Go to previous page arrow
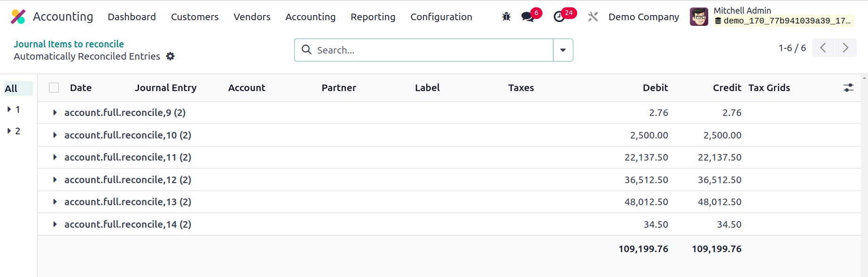This screenshot has width=868, height=277. 823,48
